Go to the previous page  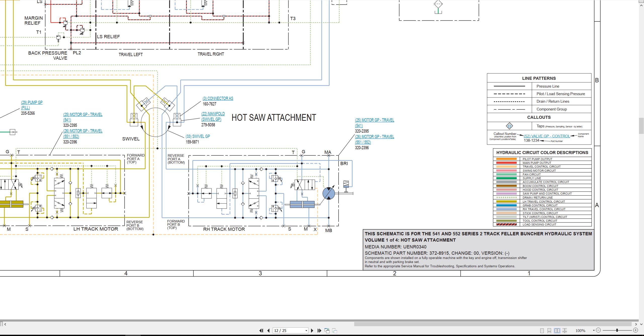click(x=269, y=330)
